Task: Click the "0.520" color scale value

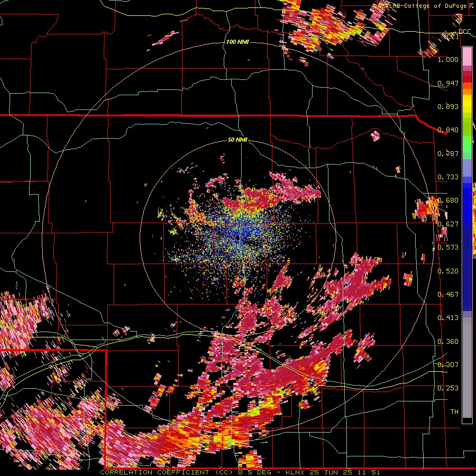Action: click(x=448, y=271)
